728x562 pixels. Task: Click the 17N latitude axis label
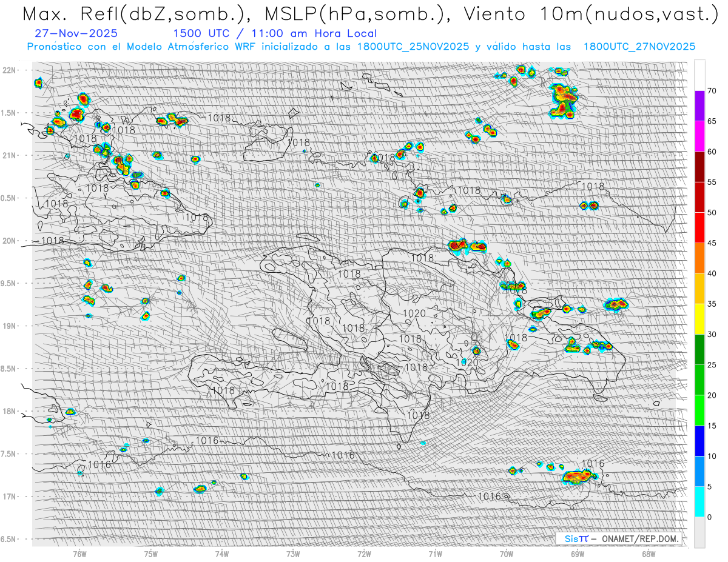pos(10,497)
